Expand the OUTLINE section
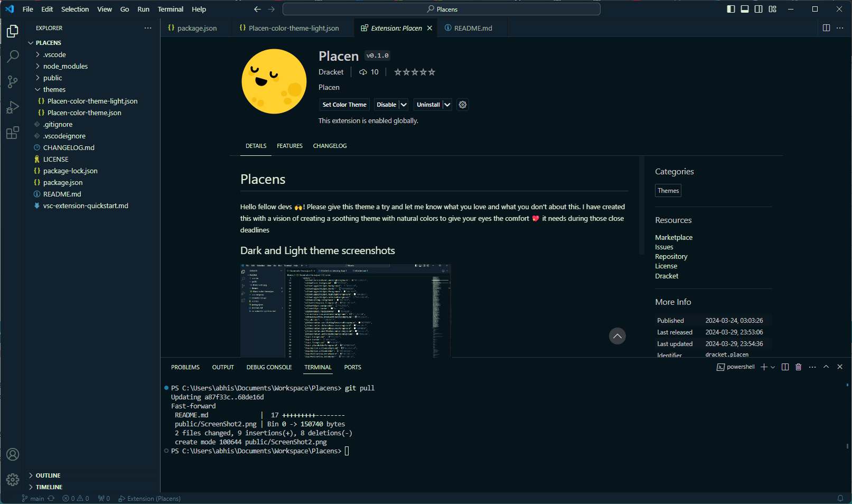852x504 pixels. click(91, 475)
